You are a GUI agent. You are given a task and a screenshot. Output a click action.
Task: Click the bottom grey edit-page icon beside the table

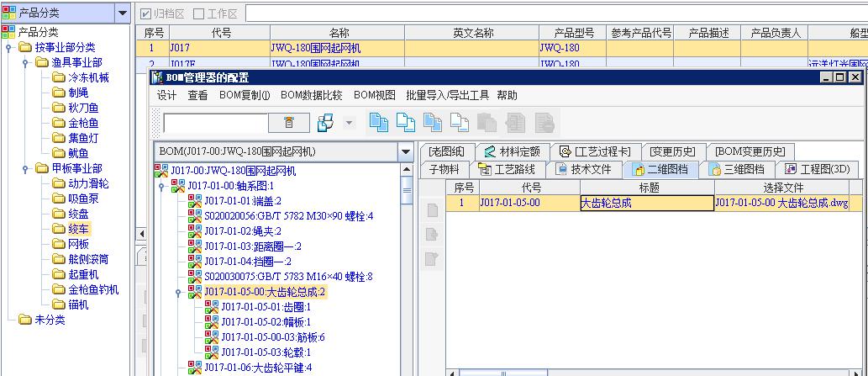[432, 259]
